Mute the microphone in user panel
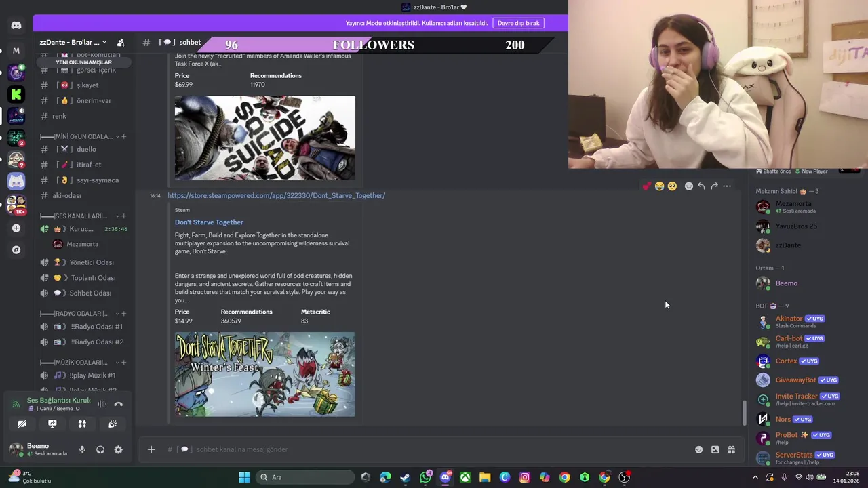Image resolution: width=868 pixels, height=488 pixels. pyautogui.click(x=82, y=449)
